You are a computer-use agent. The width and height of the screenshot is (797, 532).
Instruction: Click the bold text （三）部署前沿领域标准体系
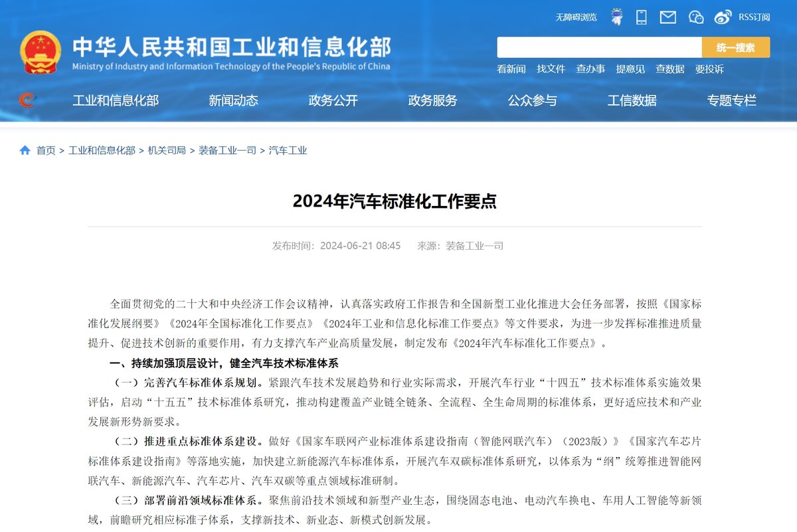coord(187,500)
